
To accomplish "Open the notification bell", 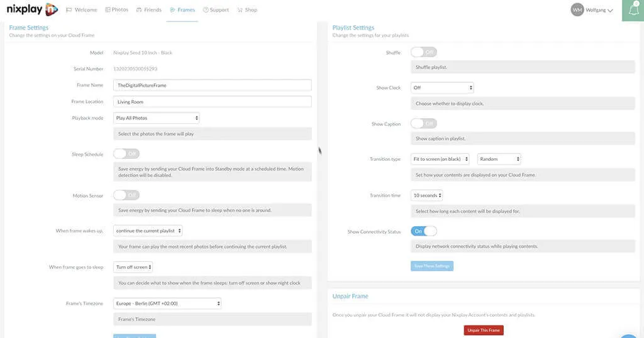I will [633, 10].
